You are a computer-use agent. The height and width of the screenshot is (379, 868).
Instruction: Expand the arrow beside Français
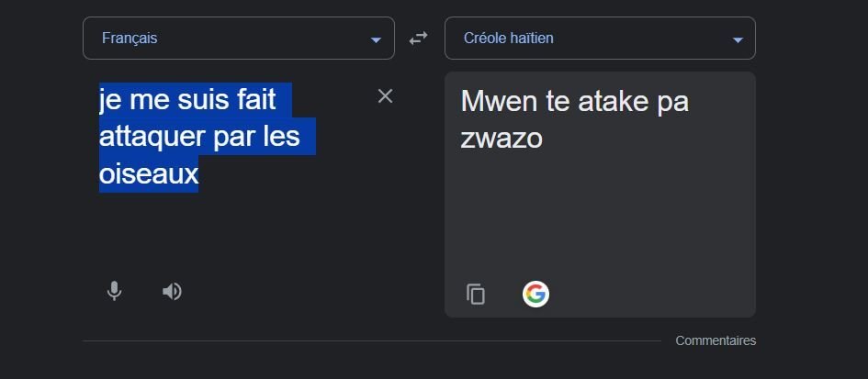pyautogui.click(x=376, y=39)
